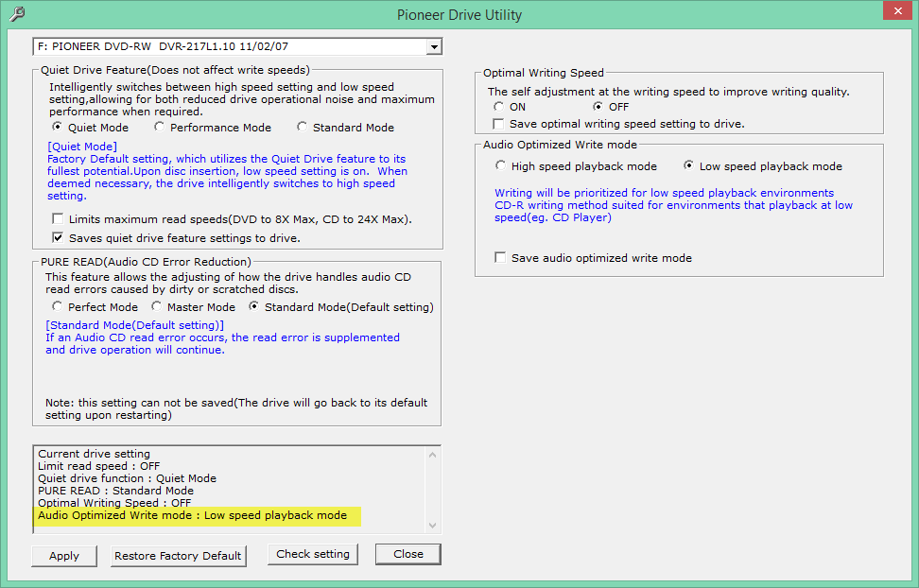Open the drive selection dropdown
This screenshot has width=919, height=588.
[434, 47]
